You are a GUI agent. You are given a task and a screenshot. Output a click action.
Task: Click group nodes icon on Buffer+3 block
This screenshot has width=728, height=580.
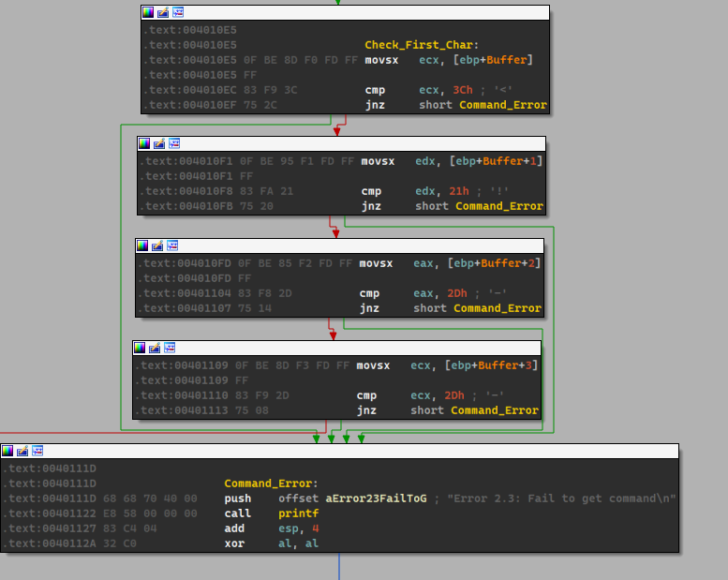(x=170, y=348)
